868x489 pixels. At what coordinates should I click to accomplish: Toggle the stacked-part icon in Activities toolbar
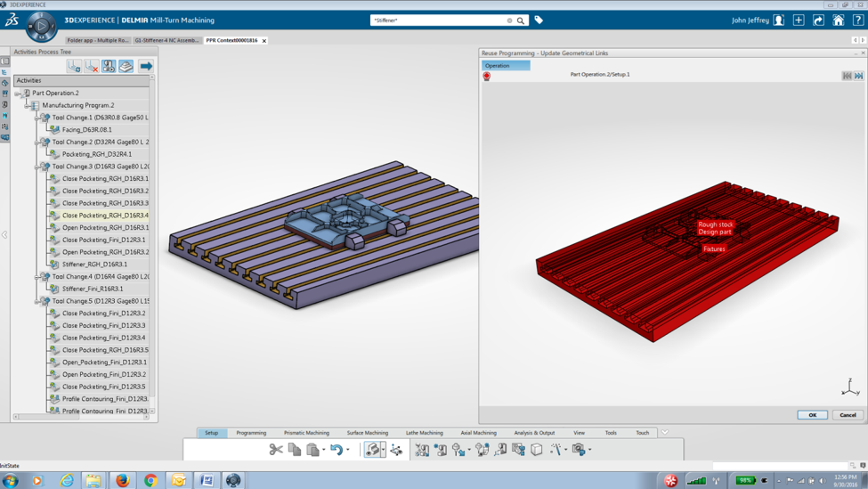coord(126,66)
